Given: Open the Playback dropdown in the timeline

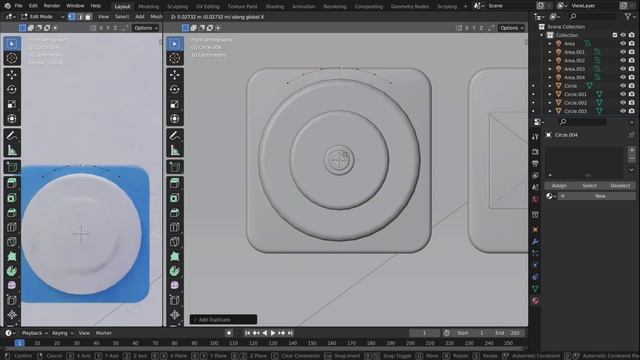Looking at the screenshot, I should click(x=35, y=333).
